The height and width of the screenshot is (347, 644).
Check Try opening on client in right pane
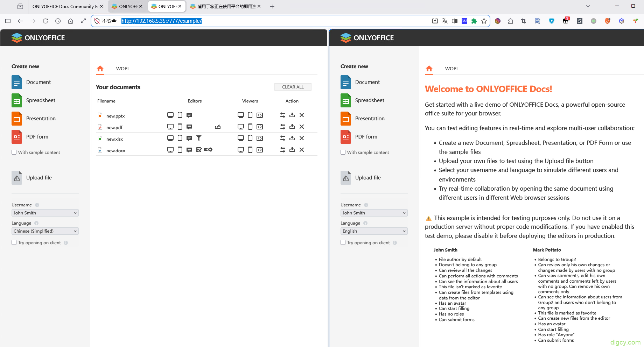pos(343,242)
